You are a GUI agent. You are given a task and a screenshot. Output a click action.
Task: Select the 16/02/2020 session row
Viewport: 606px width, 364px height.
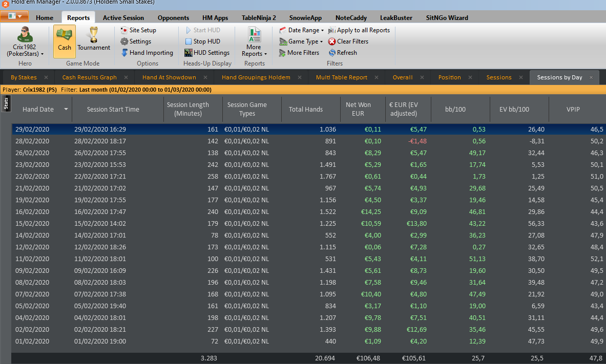pos(309,212)
